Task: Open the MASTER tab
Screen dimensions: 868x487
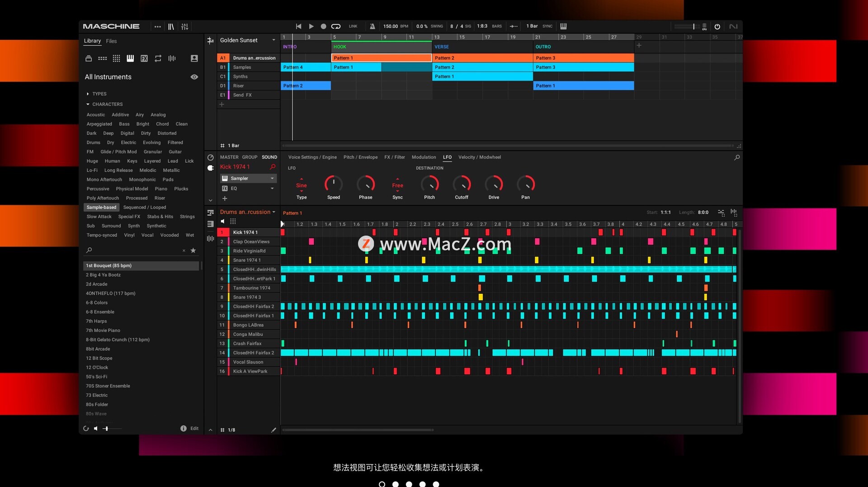Action: click(229, 157)
